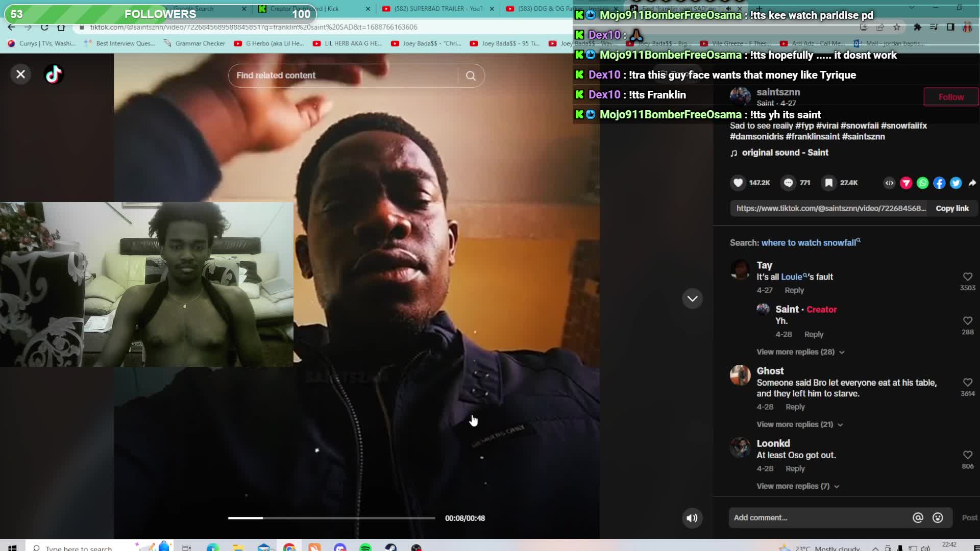Viewport: 980px width, 551px height.
Task: Open the saintsznn profile avatar
Action: pyautogui.click(x=740, y=96)
